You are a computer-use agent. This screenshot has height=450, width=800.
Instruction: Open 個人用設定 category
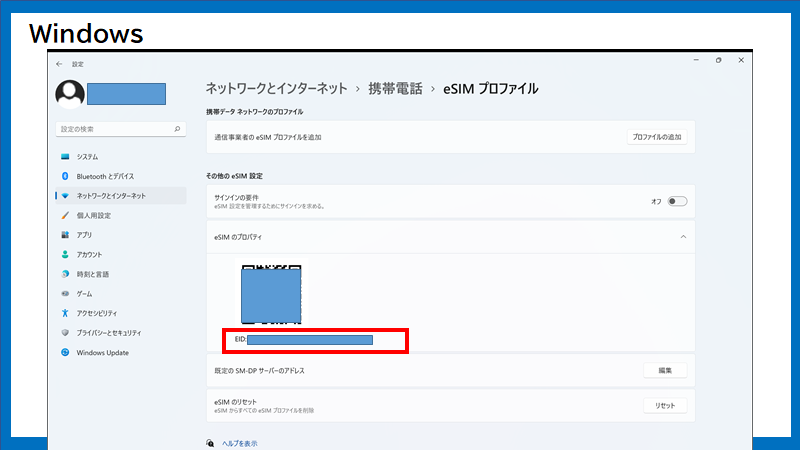[x=121, y=215]
